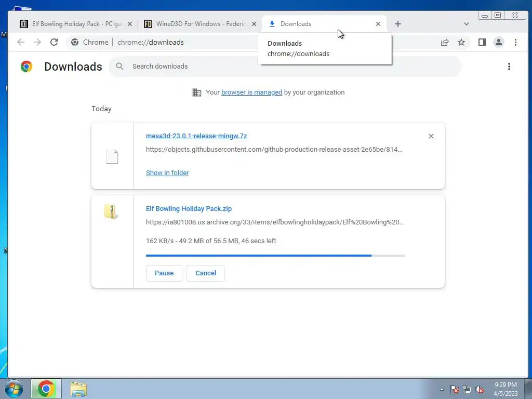Image resolution: width=532 pixels, height=399 pixels.
Task: Click the share page icon
Action: click(445, 42)
